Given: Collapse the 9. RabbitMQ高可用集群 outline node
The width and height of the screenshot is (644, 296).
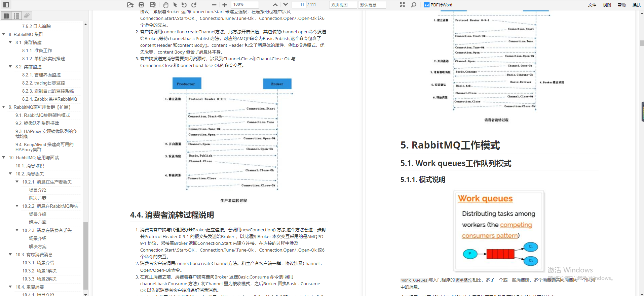Looking at the screenshot, I should click(4, 107).
